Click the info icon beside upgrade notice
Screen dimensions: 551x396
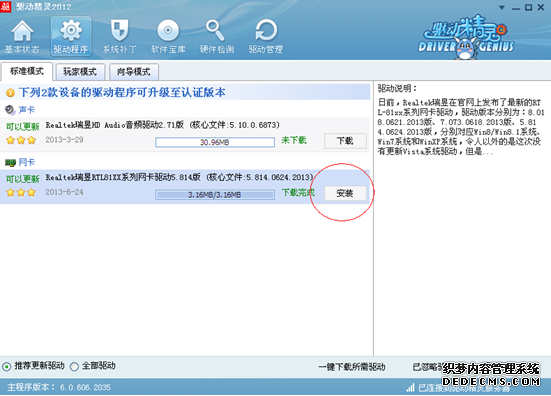[10, 93]
